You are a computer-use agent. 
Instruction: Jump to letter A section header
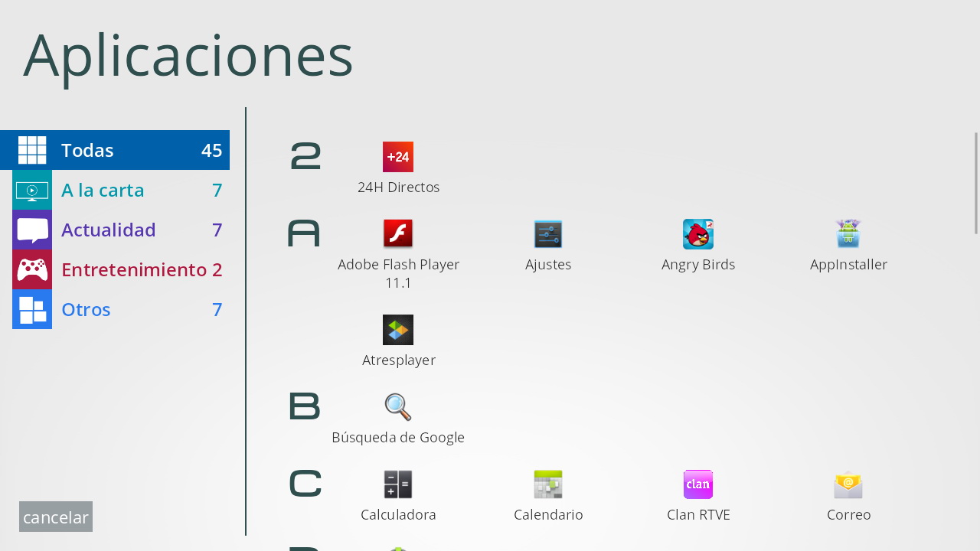[x=304, y=233]
